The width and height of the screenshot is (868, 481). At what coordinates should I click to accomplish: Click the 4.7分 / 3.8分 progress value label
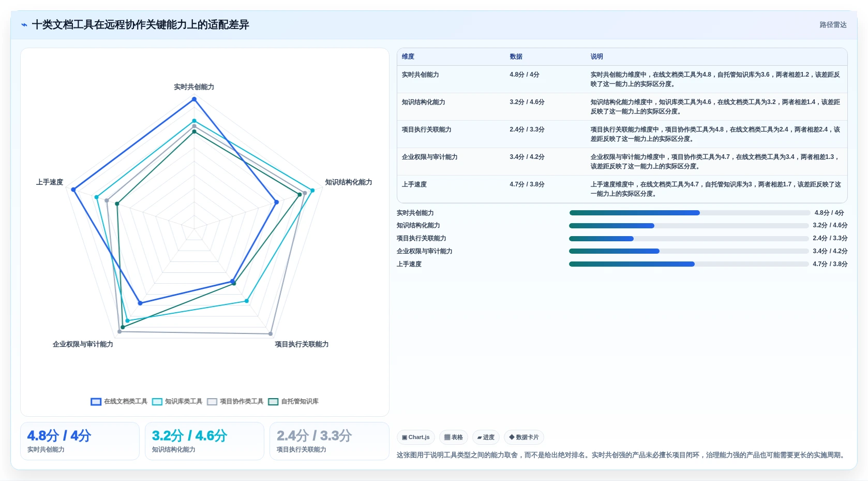(x=830, y=264)
